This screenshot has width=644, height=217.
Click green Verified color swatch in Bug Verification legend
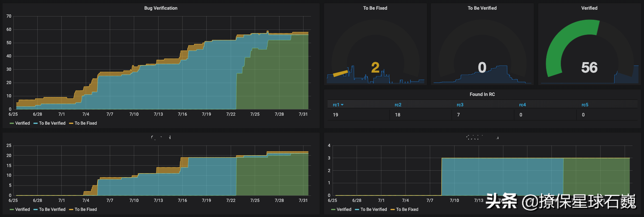point(12,123)
